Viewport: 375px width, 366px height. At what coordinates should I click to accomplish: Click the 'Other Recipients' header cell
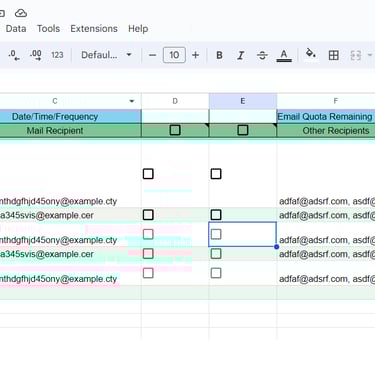(326, 130)
